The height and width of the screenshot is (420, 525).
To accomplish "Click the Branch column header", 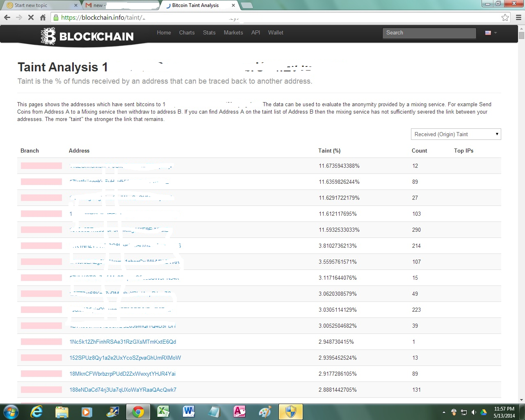I will (30, 151).
